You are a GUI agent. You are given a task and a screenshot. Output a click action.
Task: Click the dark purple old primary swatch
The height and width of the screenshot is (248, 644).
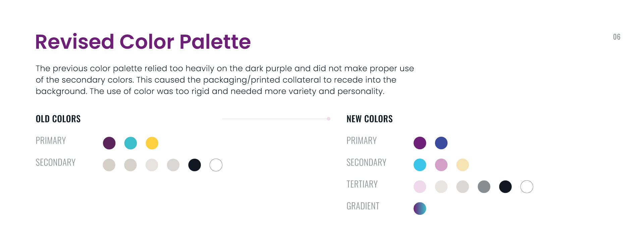point(109,143)
